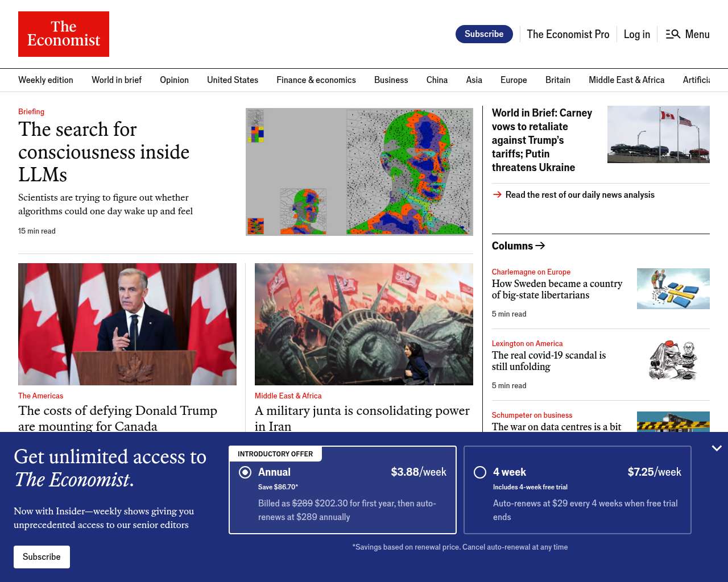Read costs of defying Donald Trump article
Screen dimensions: 728x582
point(118,418)
